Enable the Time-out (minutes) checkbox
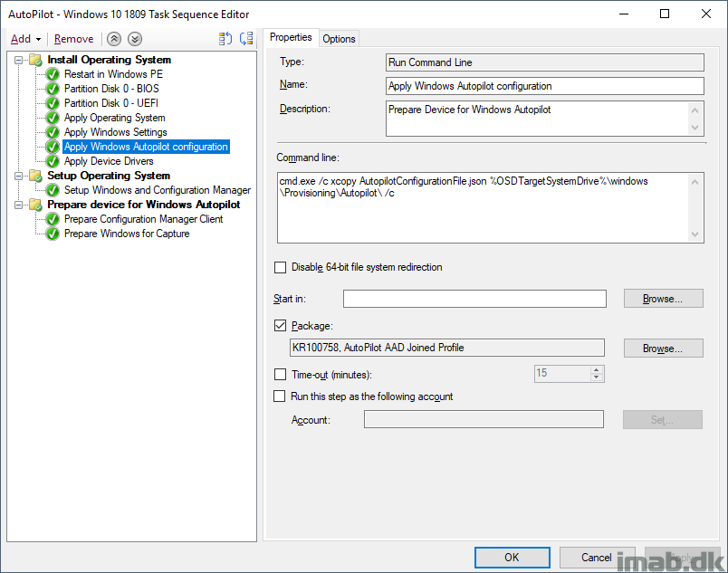 point(280,375)
